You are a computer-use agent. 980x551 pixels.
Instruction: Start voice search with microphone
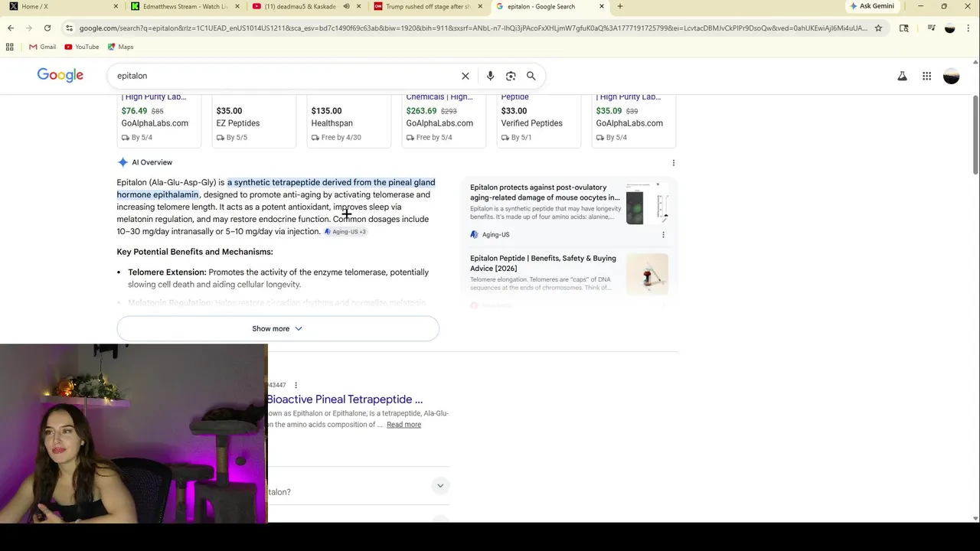[490, 76]
